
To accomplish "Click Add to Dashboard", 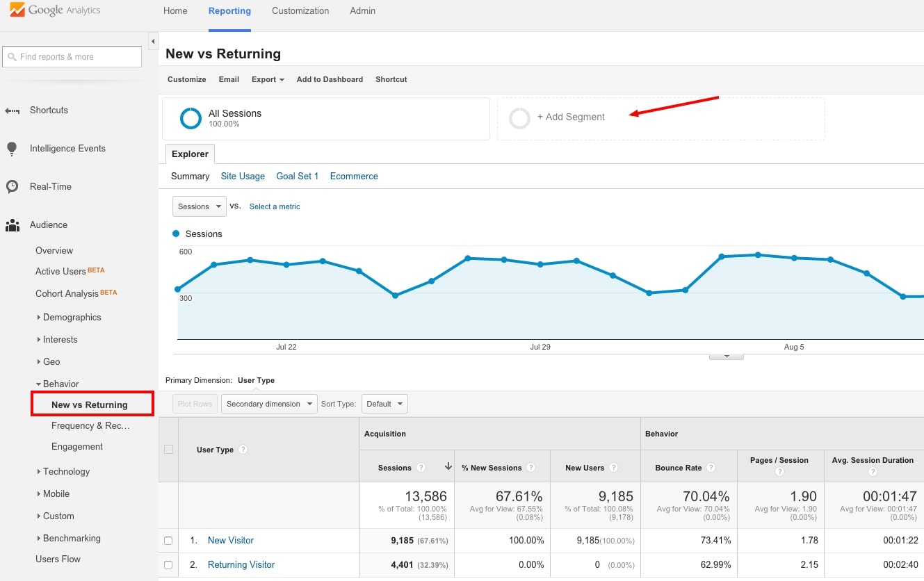I will coord(330,79).
